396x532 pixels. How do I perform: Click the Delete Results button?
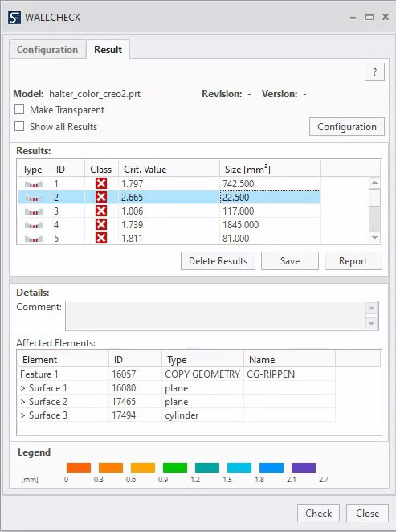click(x=218, y=261)
